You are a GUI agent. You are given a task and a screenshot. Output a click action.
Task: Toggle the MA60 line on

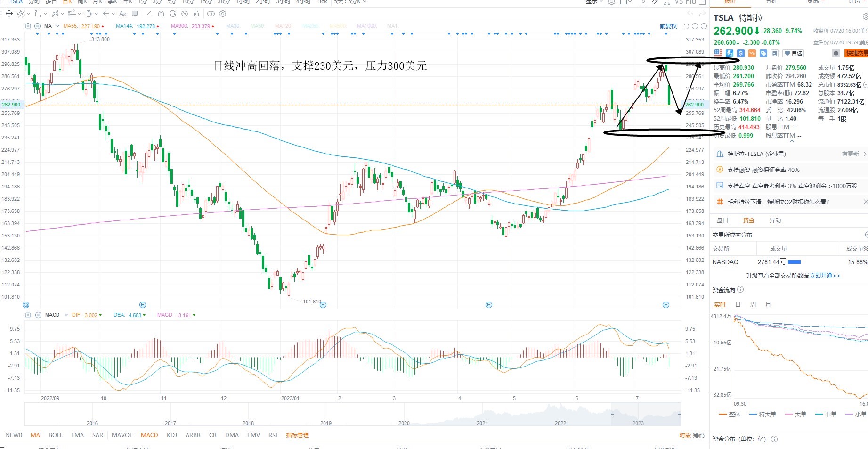tap(257, 26)
